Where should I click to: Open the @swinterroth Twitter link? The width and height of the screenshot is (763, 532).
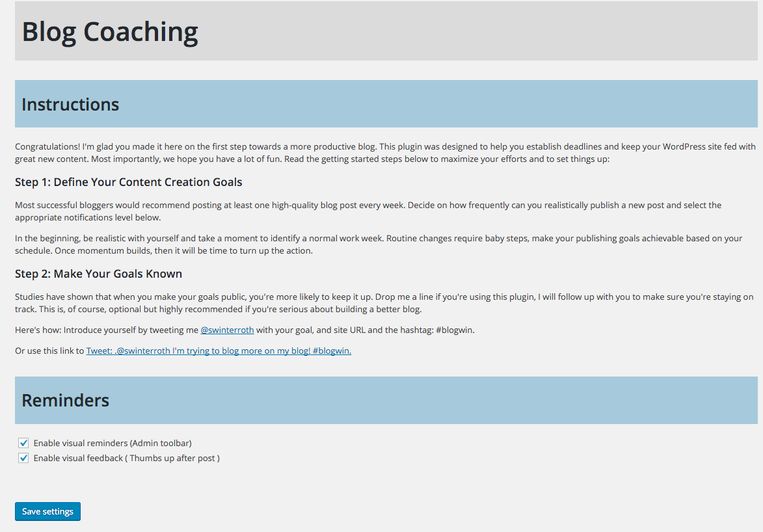click(x=227, y=330)
